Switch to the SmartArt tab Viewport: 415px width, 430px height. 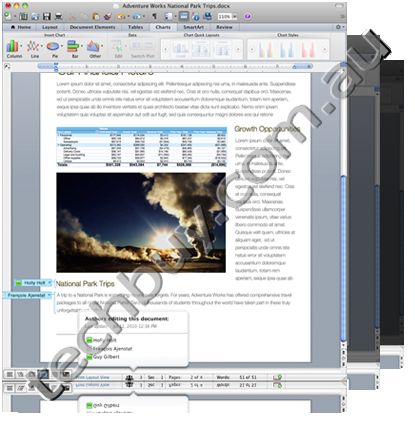point(193,27)
